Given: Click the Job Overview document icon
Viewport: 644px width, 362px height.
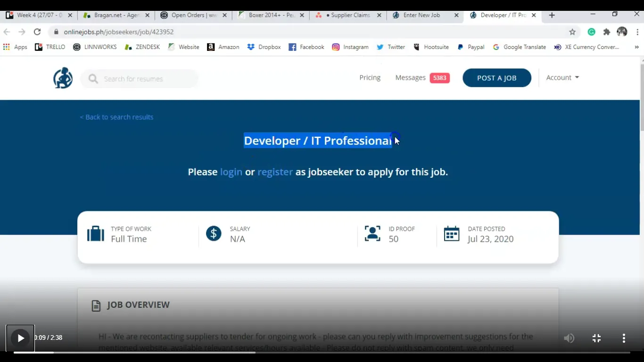Looking at the screenshot, I should pyautogui.click(x=96, y=305).
